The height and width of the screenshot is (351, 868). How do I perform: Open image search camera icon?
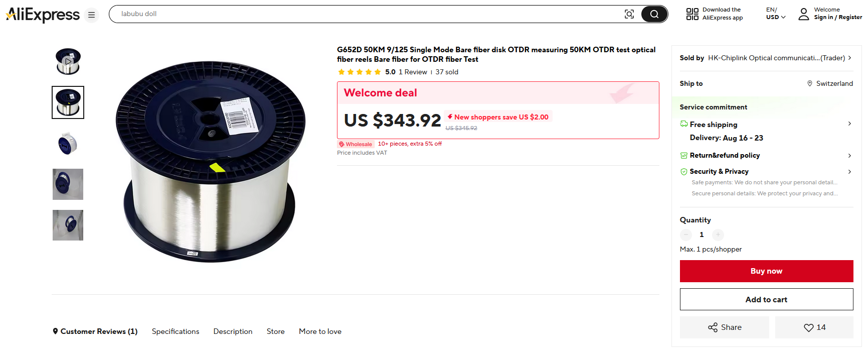[x=629, y=14]
